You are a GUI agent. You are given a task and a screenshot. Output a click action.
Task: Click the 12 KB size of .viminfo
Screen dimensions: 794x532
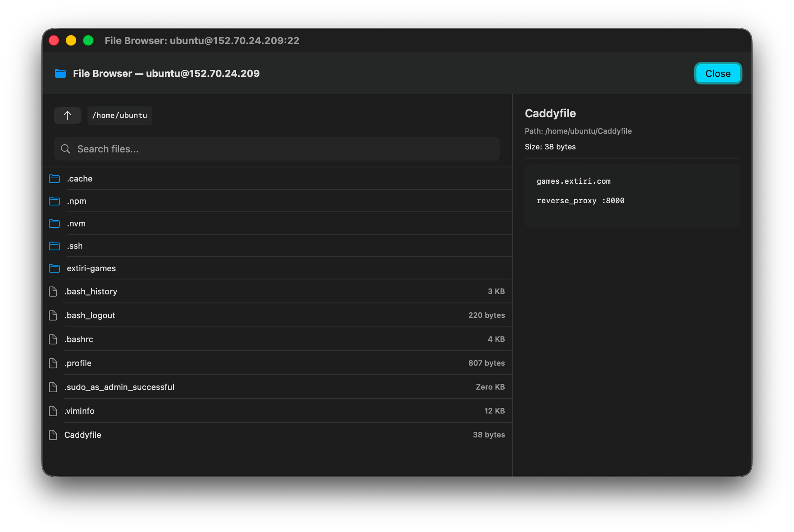point(495,411)
